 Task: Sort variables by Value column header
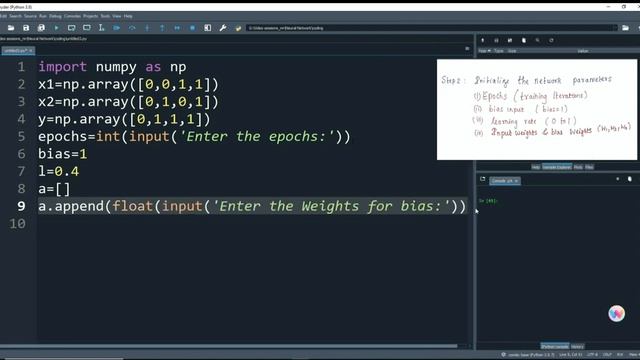point(583,51)
